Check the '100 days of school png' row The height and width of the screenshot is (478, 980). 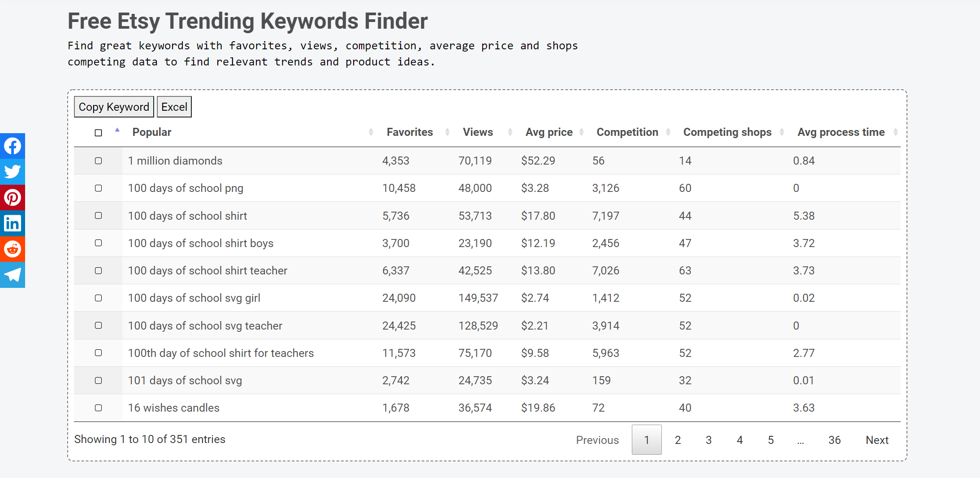(x=99, y=188)
